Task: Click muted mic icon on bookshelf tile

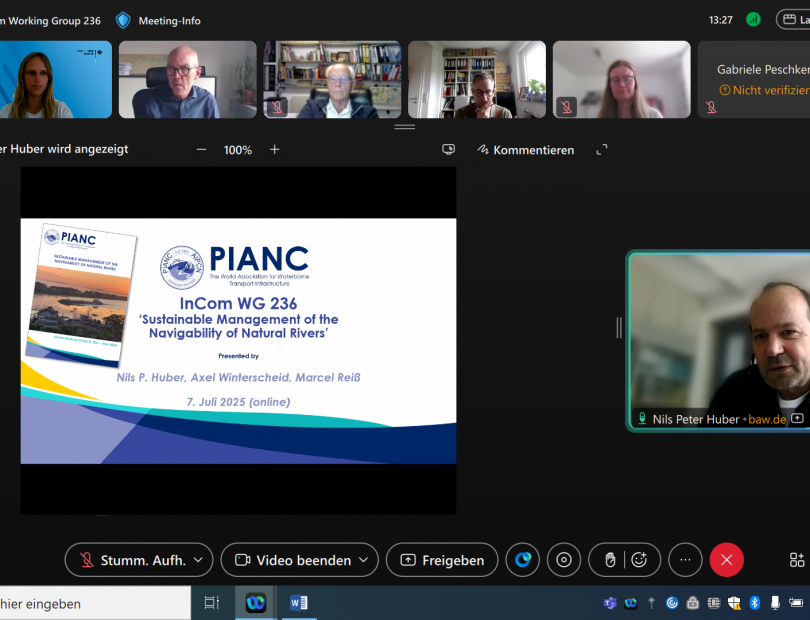Action: click(277, 107)
